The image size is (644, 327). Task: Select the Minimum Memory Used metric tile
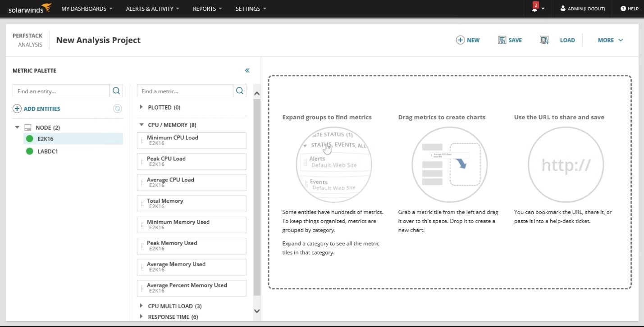192,225
